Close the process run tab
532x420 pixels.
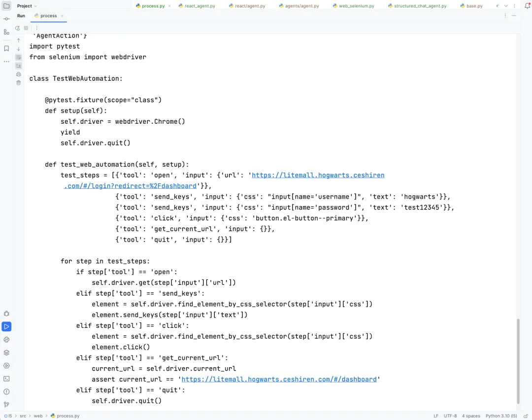[x=62, y=16]
